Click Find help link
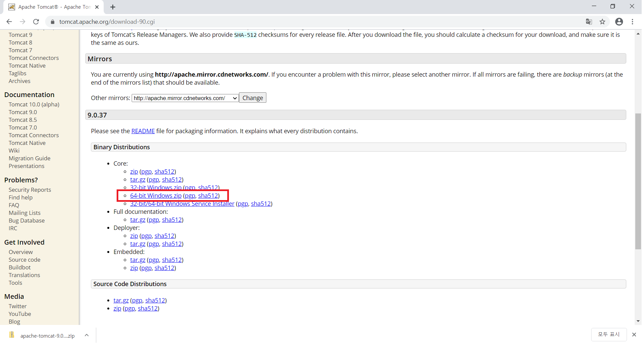644x343 pixels. click(x=21, y=197)
